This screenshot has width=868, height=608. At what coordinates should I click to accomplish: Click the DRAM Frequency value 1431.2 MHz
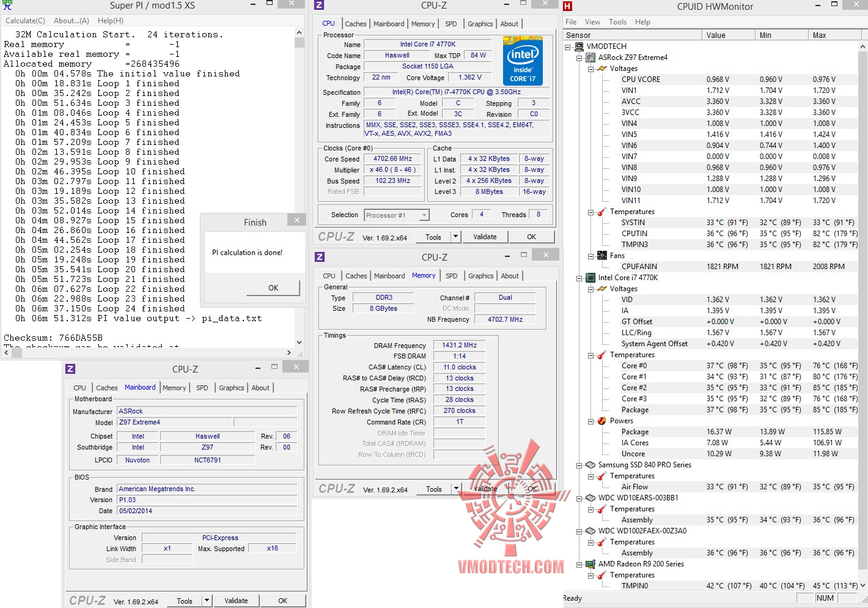point(460,346)
